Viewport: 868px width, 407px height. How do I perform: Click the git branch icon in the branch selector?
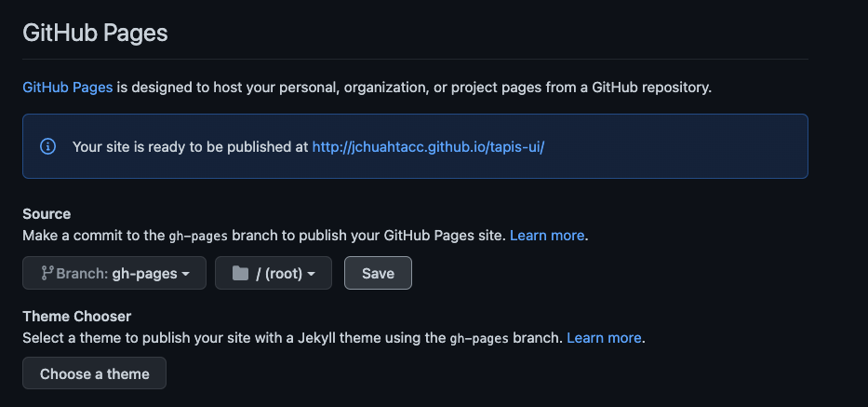point(47,273)
